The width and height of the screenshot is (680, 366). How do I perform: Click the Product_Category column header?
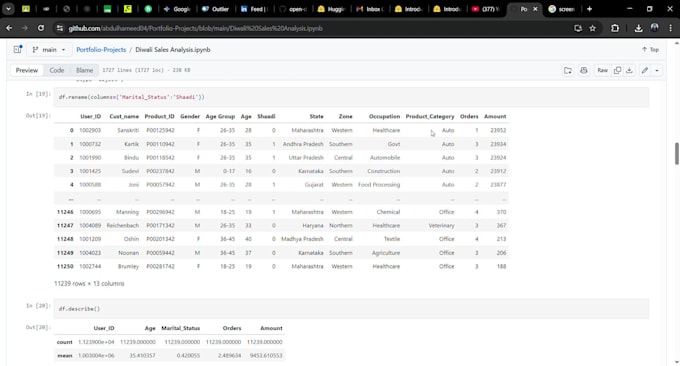(430, 116)
